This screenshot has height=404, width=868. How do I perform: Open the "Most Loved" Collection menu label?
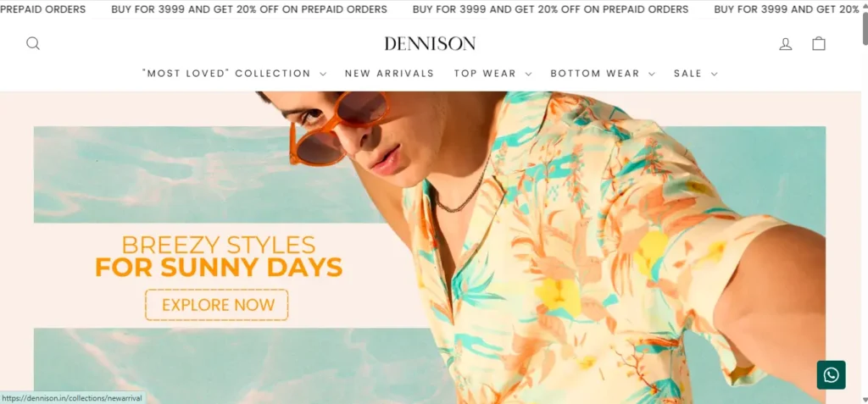[226, 74]
